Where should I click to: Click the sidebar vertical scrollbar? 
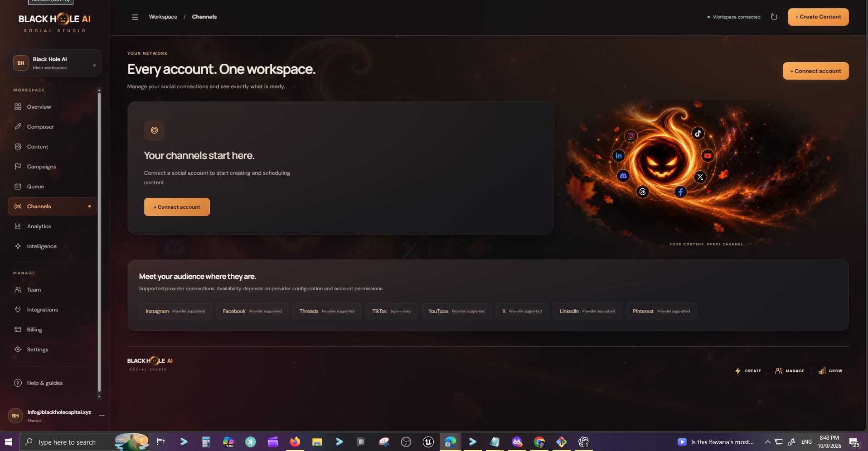(99, 243)
